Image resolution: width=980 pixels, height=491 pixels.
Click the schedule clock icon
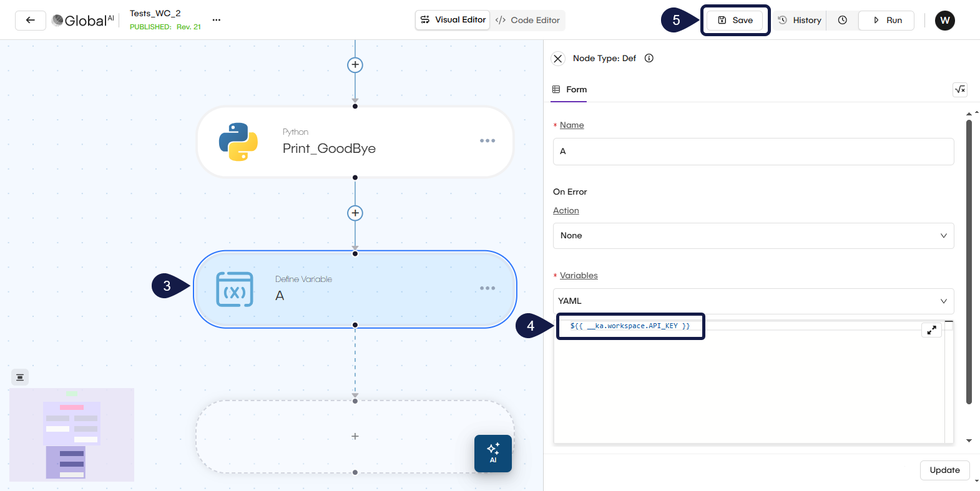point(842,20)
